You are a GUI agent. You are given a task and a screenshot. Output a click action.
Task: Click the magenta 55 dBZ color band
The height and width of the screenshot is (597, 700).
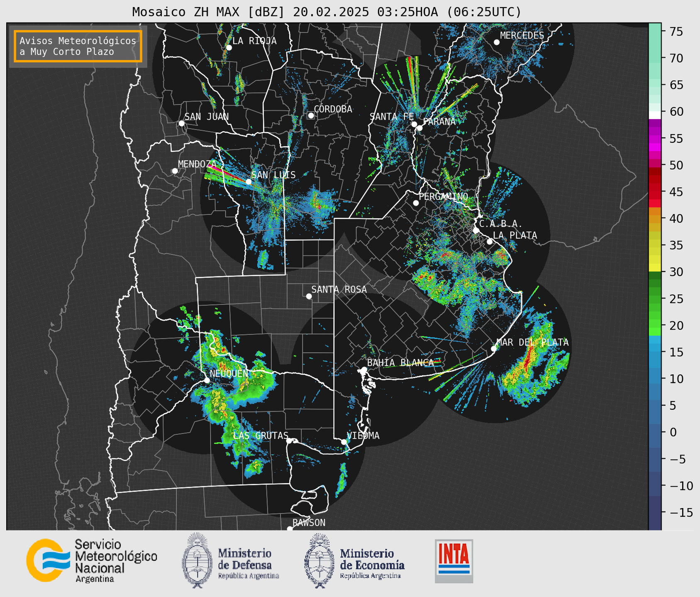pos(655,138)
